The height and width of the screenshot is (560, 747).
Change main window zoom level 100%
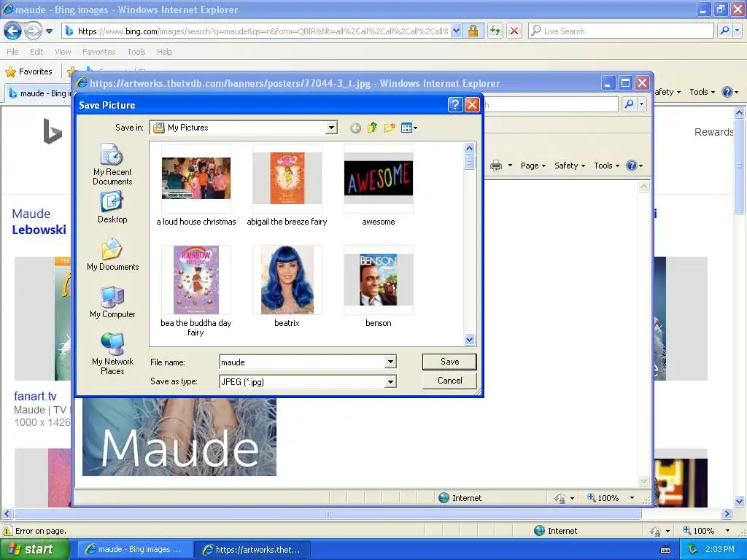706,531
